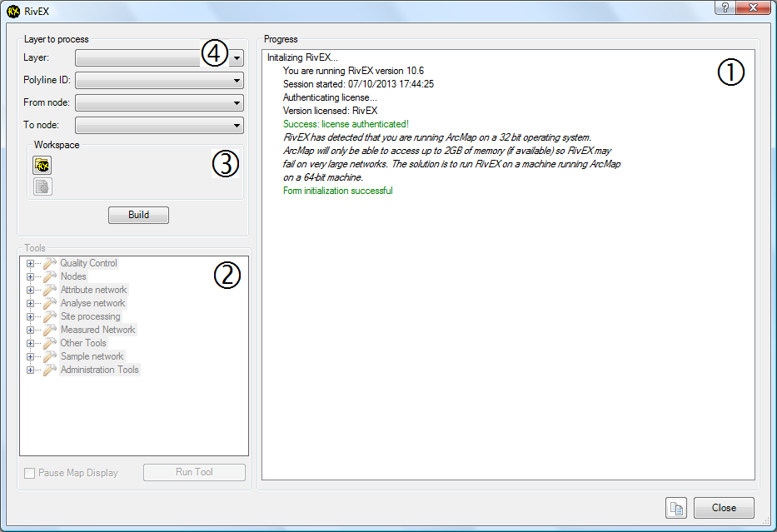The width and height of the screenshot is (777, 532).
Task: Expand the Other Tools tree node
Action: (30, 344)
